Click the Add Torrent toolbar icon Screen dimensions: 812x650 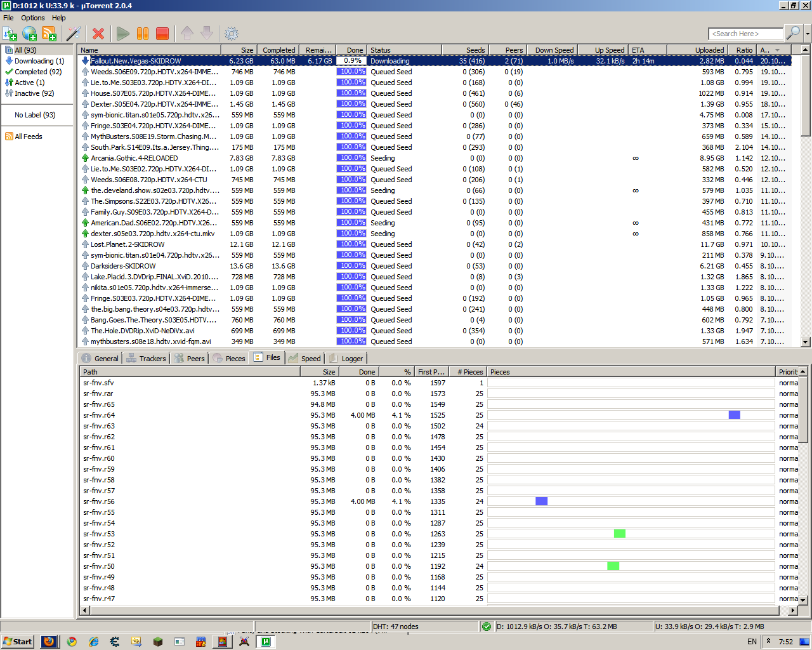[10, 34]
